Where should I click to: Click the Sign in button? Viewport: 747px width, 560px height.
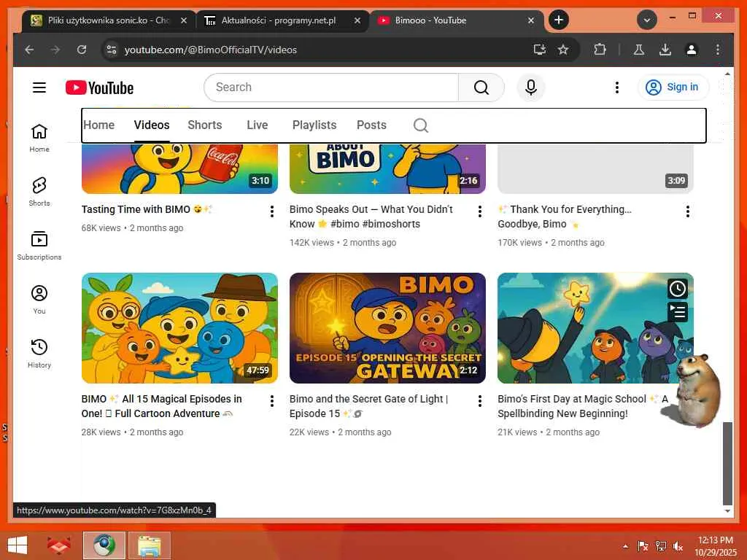pos(673,87)
